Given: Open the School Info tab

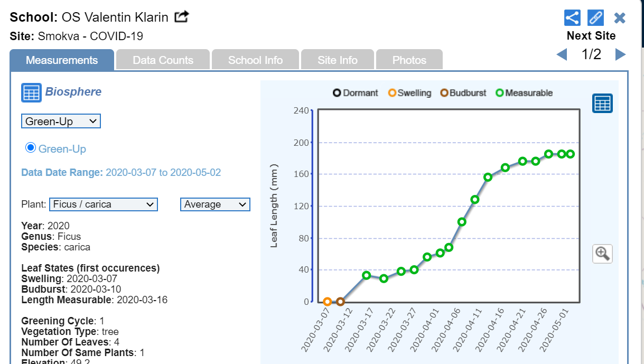Looking at the screenshot, I should 255,60.
